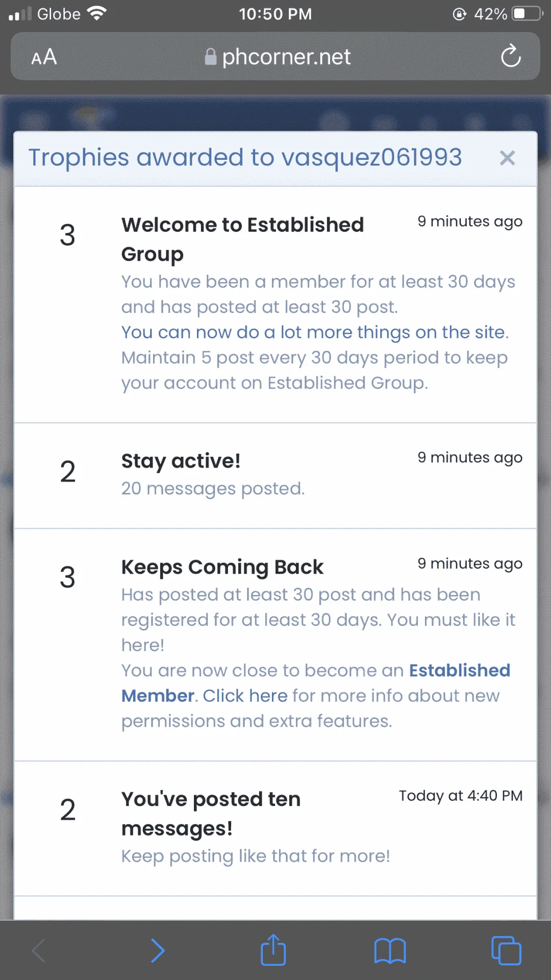This screenshot has height=980, width=551.
Task: Open the Safari tabs overview icon
Action: [506, 950]
